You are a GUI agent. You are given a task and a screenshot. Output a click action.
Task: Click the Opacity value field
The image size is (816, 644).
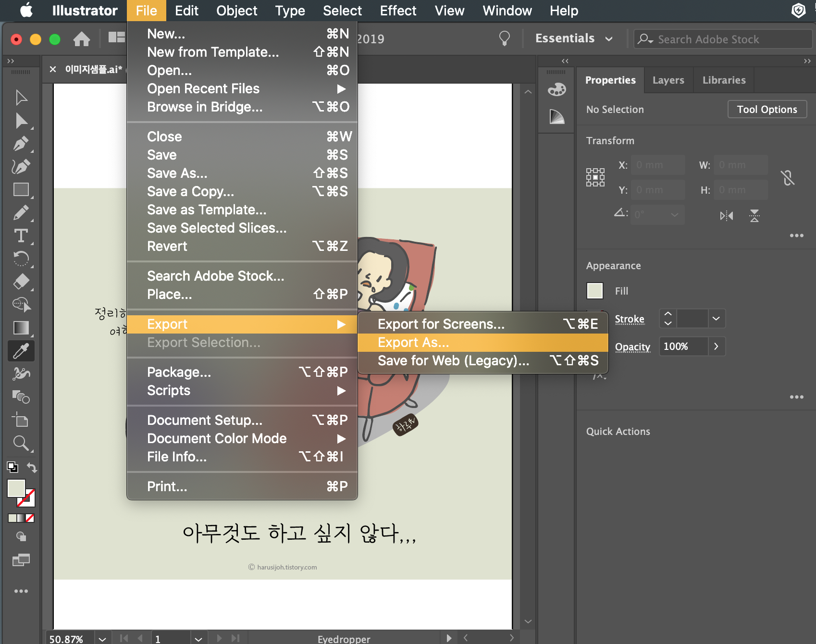click(683, 347)
